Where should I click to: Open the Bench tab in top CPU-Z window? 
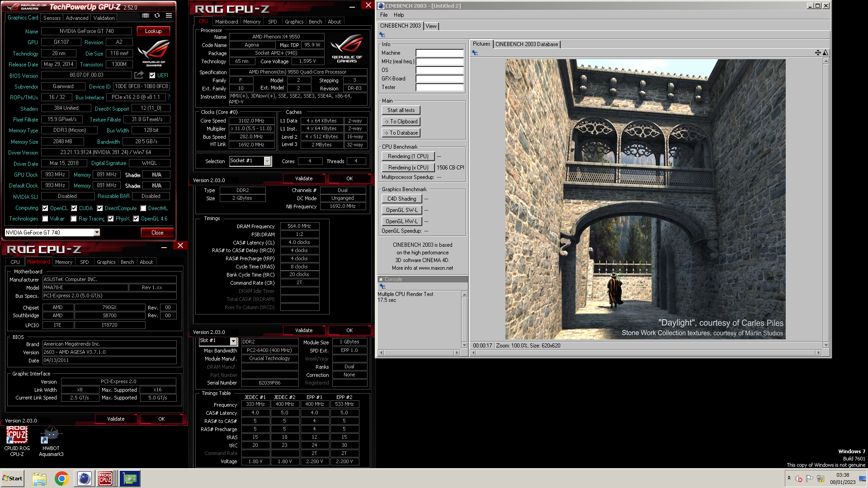pos(315,22)
